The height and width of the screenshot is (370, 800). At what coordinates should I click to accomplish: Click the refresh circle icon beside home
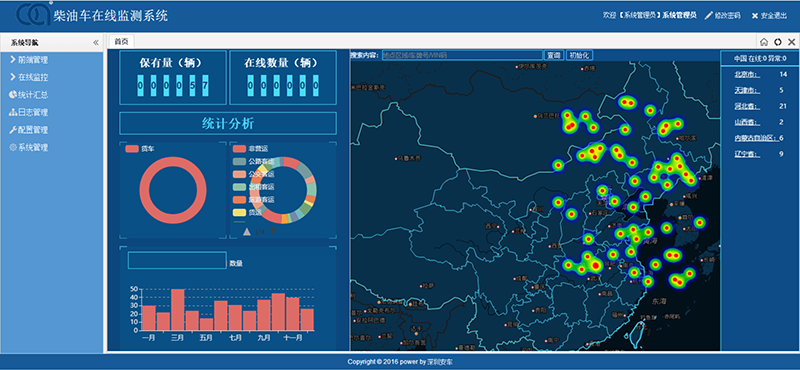pos(778,42)
